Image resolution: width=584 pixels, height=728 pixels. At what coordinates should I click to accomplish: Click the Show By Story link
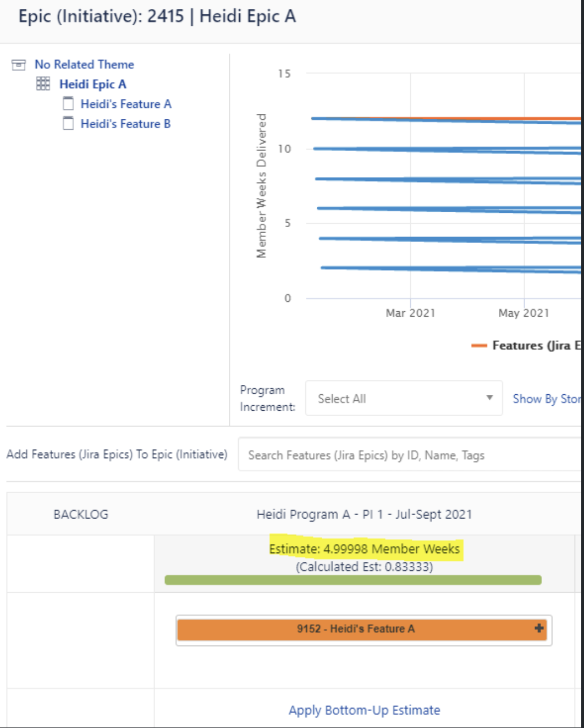coord(547,399)
